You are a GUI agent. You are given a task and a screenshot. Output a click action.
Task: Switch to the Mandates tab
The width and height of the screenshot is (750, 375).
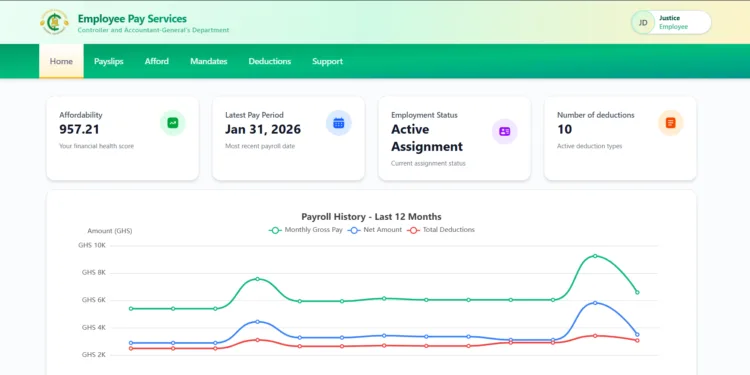click(209, 61)
